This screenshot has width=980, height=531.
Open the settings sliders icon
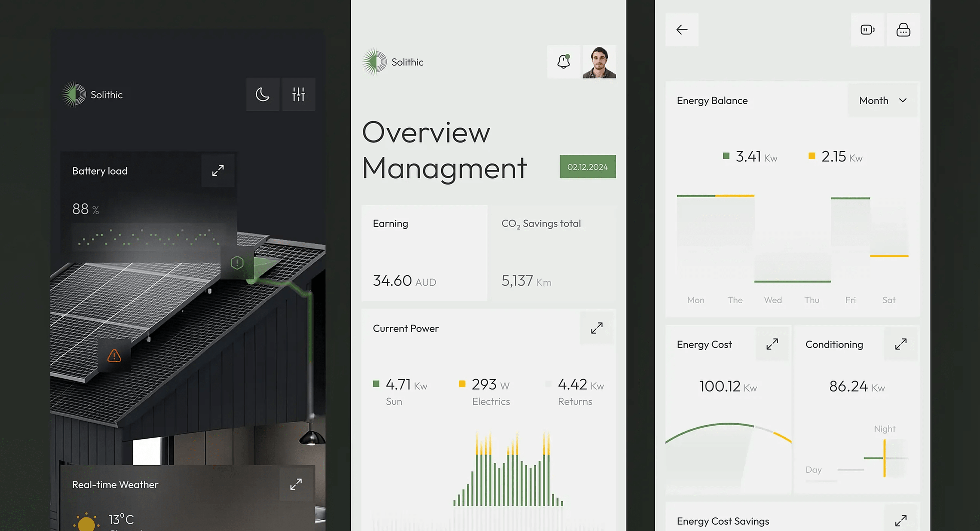(x=299, y=94)
